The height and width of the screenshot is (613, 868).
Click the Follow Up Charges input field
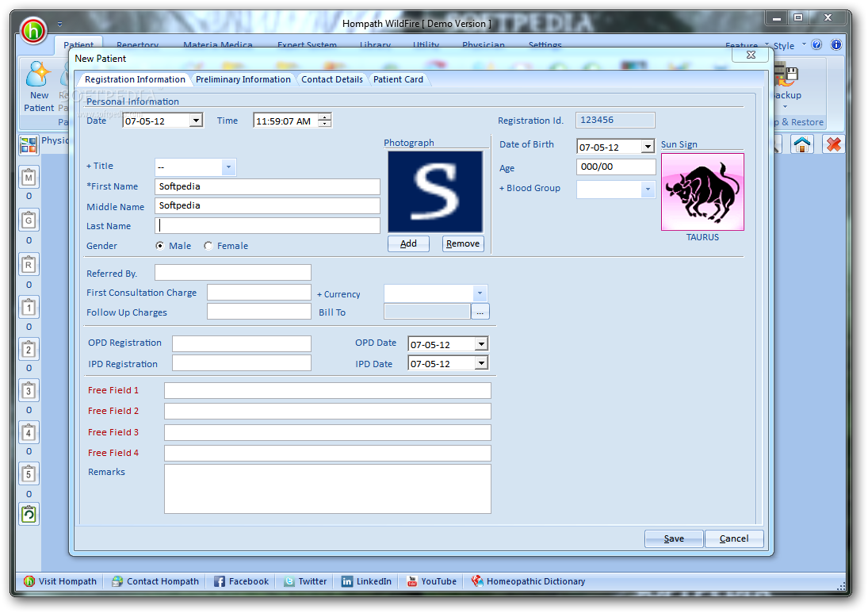[259, 312]
